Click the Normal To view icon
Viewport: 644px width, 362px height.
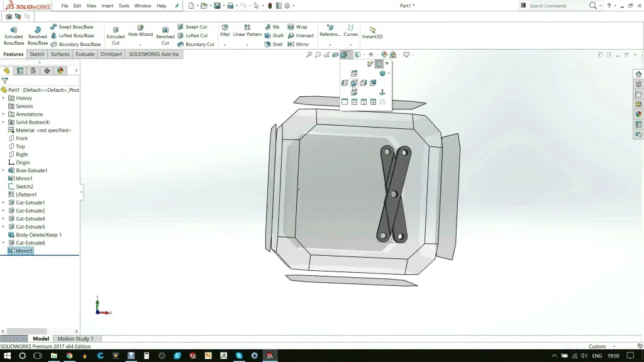point(382,92)
